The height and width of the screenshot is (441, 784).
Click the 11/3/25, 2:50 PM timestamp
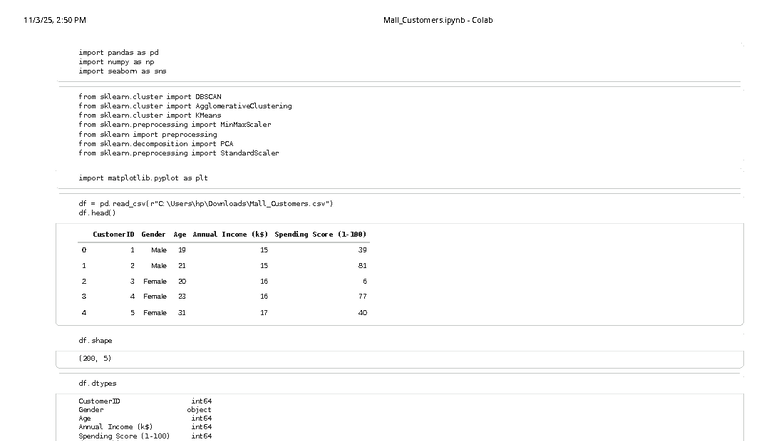pos(55,20)
